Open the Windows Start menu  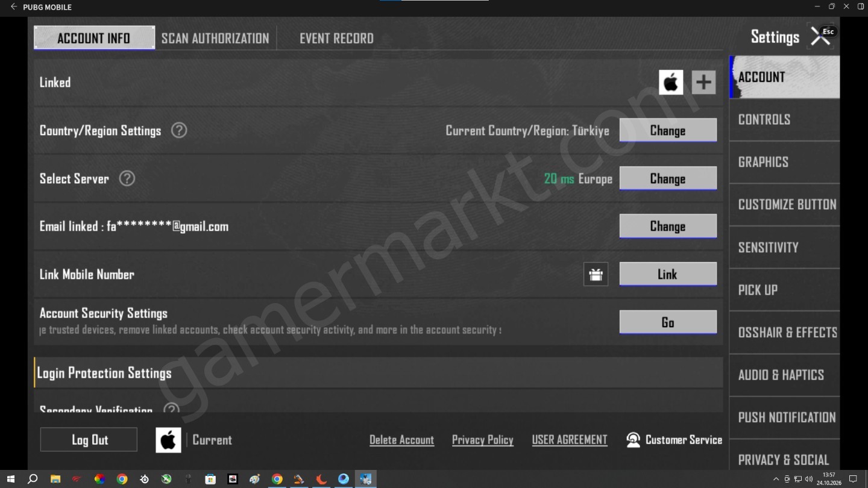point(11,479)
